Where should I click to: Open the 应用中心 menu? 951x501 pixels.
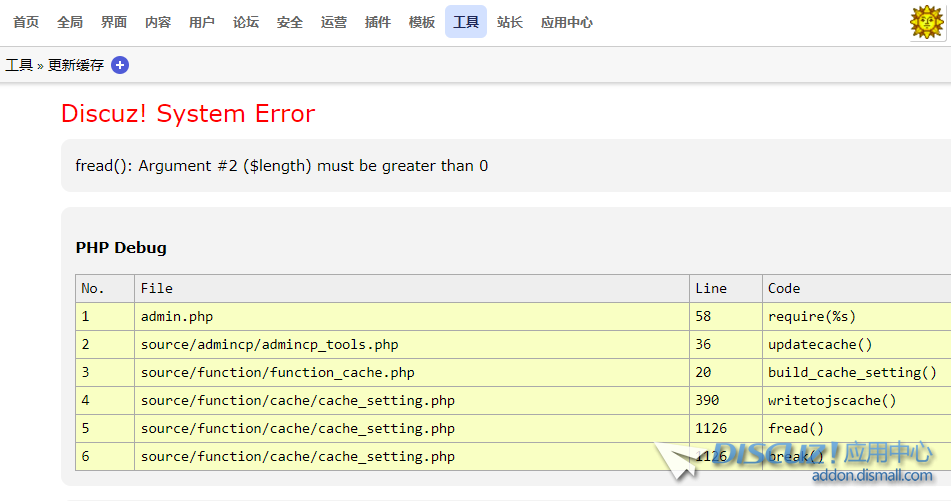(567, 22)
